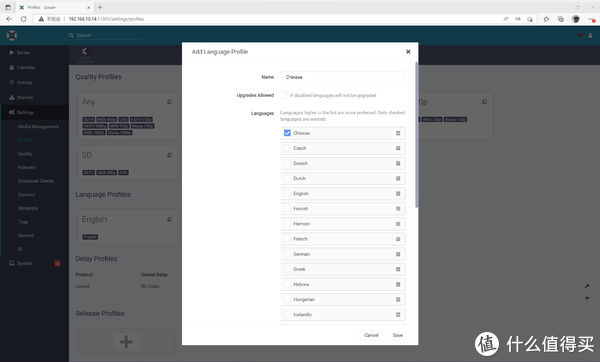Image resolution: width=600 pixels, height=362 pixels.
Task: Open the browser extensions puzzle icon
Action: pos(546,19)
